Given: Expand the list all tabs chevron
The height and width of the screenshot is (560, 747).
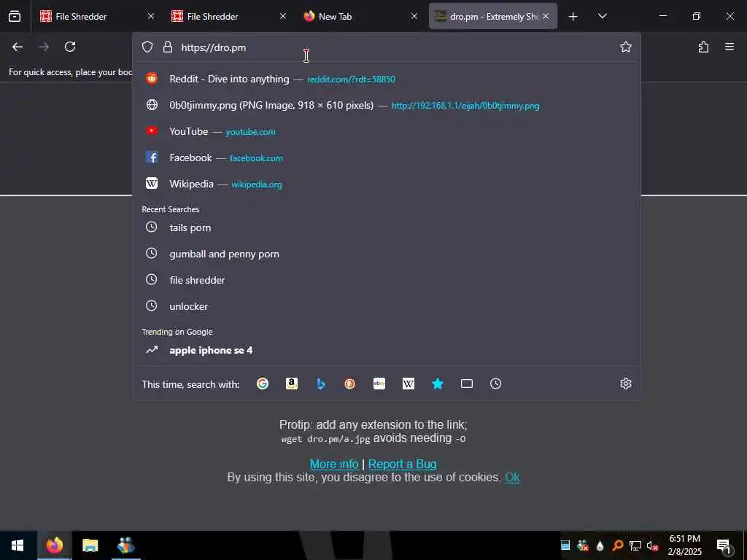Looking at the screenshot, I should (x=603, y=17).
